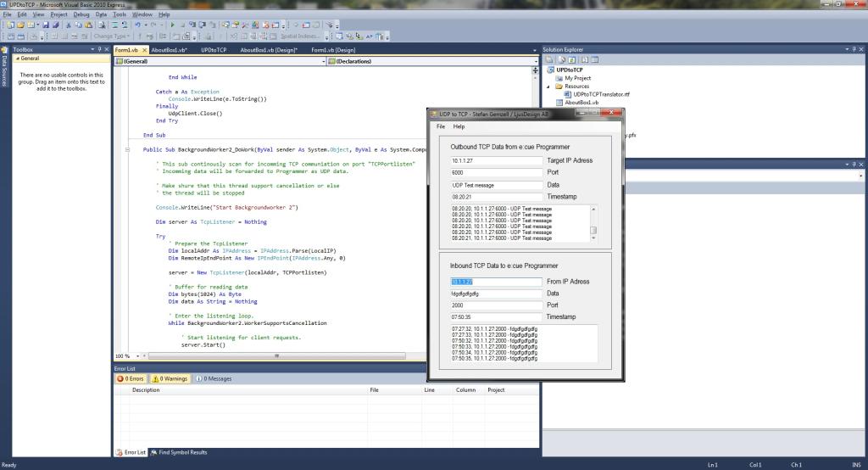This screenshot has height=470, width=868.
Task: Open the Change Type dropdown
Action: pos(111,36)
